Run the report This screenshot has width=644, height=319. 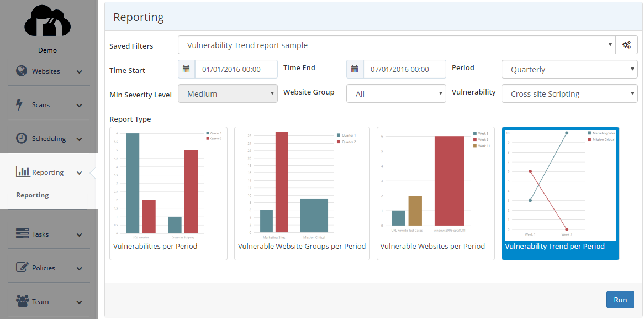(x=620, y=299)
